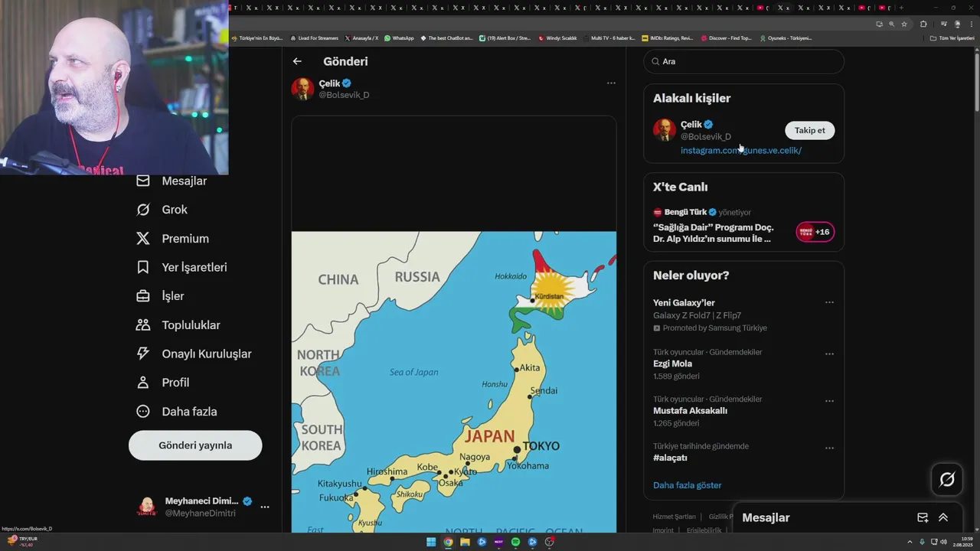
Task: Open Premium in the left sidebar
Action: click(172, 239)
